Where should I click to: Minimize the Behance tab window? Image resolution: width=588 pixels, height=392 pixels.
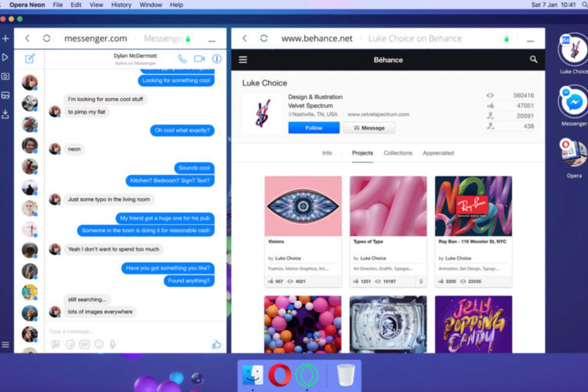[x=530, y=40]
